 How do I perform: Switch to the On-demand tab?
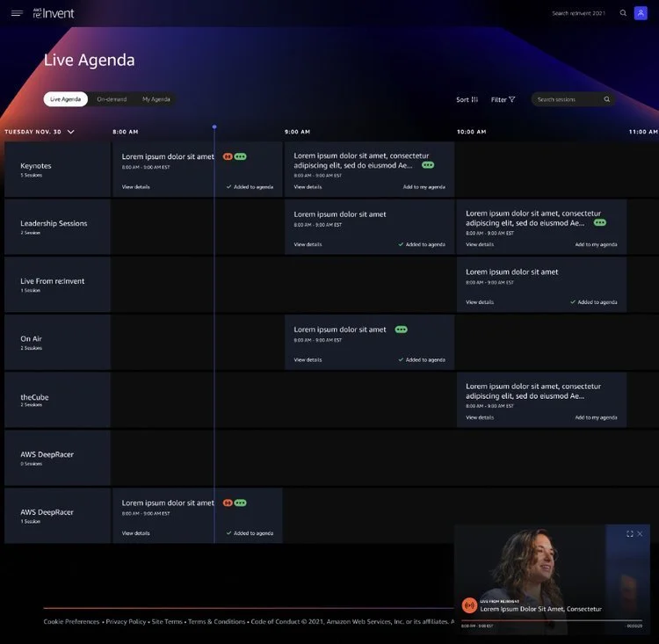tap(112, 99)
